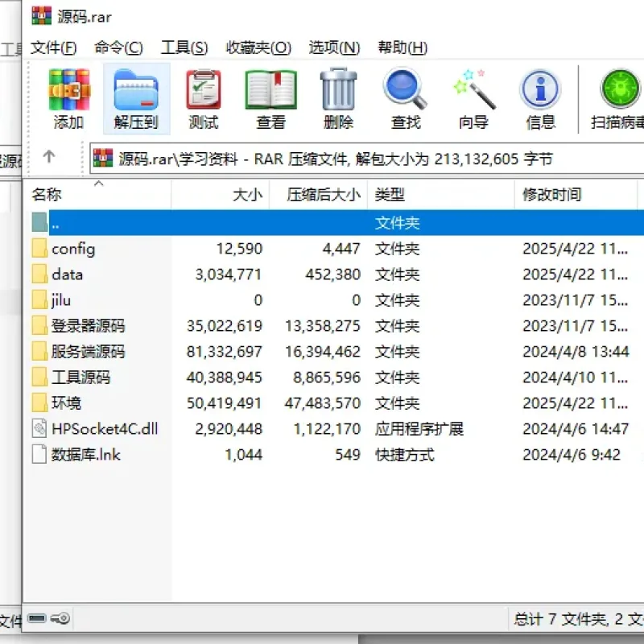The image size is (644, 644).
Task: Open the 命令(C) menu
Action: point(118,47)
